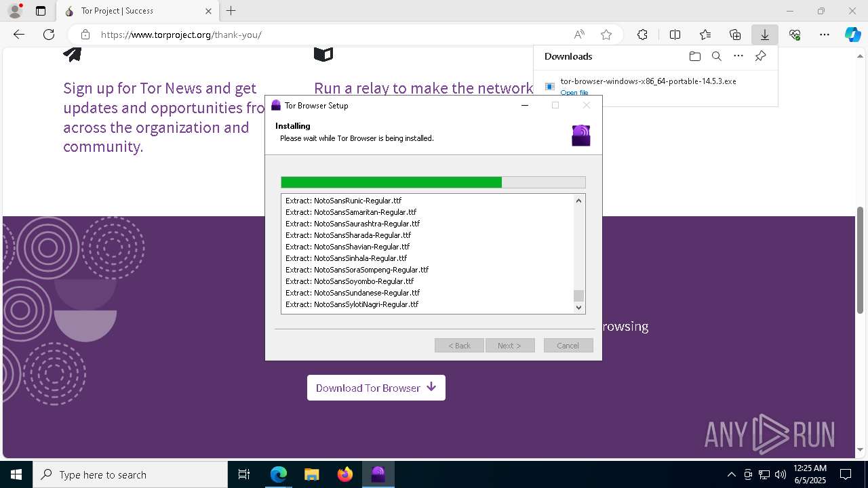Click the Download Tor Browser button

click(376, 388)
